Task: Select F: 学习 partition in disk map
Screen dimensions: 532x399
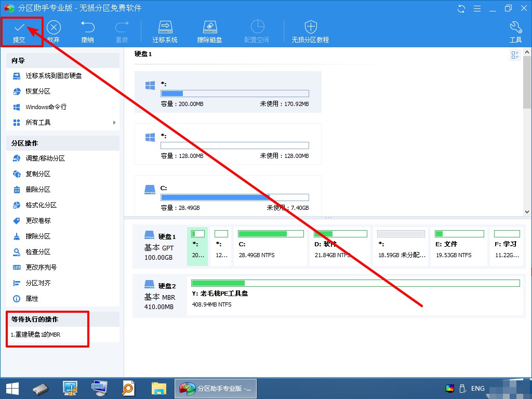Action: 507,246
